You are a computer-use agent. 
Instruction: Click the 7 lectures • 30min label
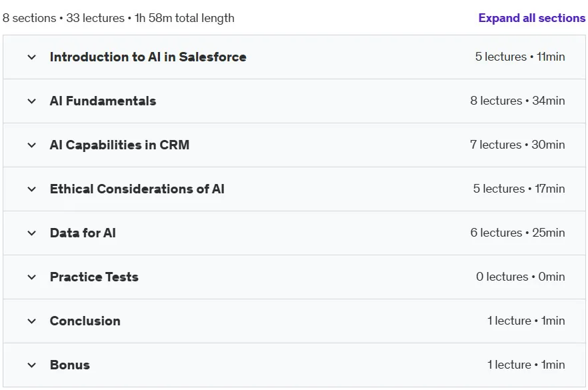click(x=517, y=145)
